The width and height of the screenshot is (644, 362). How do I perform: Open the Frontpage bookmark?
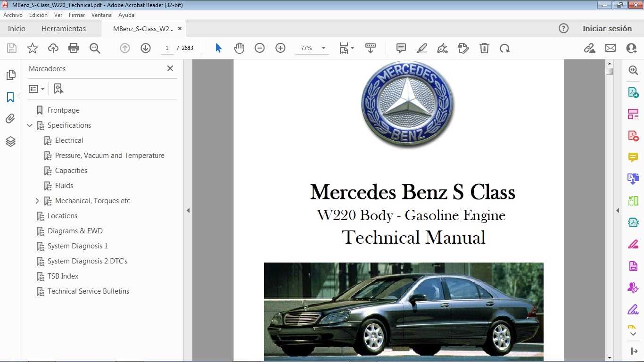pos(64,110)
